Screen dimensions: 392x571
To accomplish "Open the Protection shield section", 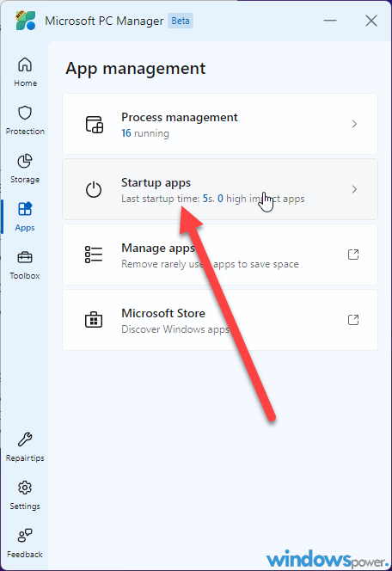I will [x=25, y=120].
